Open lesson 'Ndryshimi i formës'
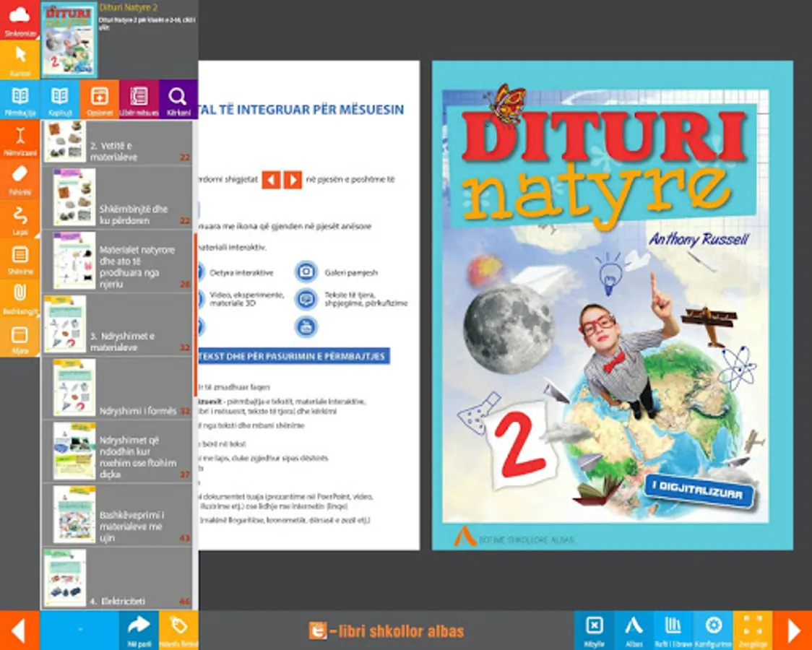 tap(116, 388)
